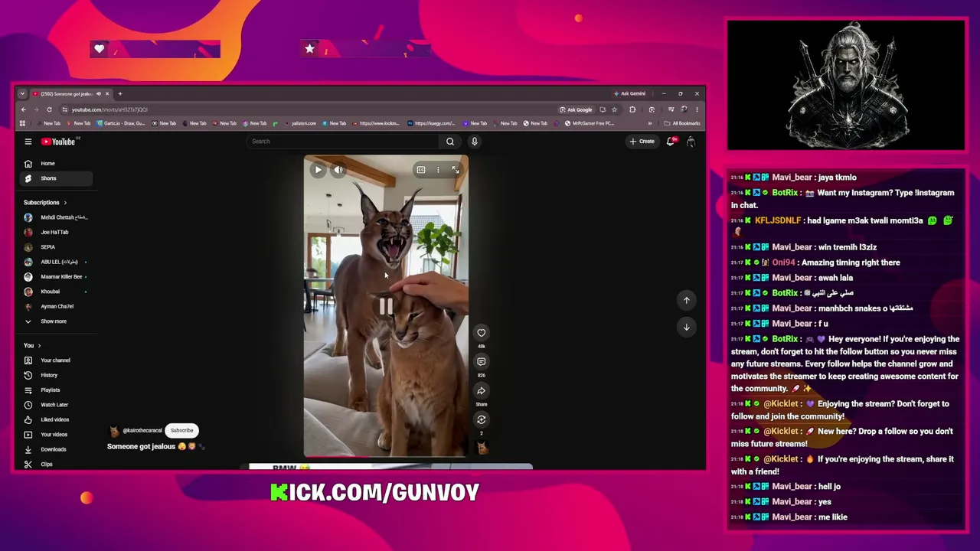This screenshot has width=980, height=551.
Task: Open the @kairothecaracal channel link
Action: coord(142,431)
